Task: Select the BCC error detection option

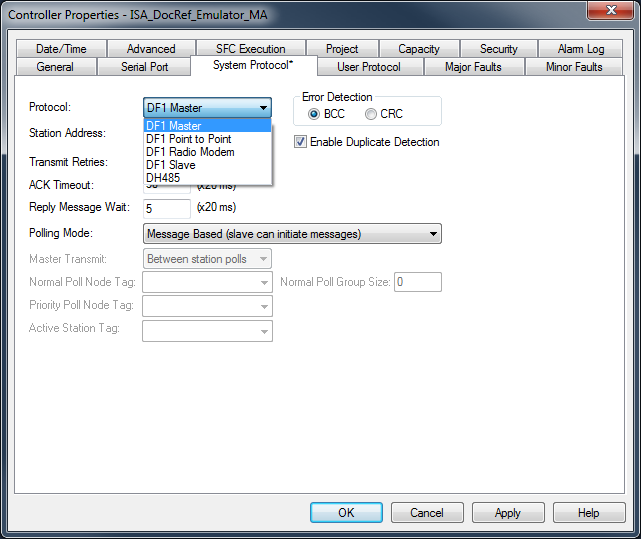Action: point(315,114)
